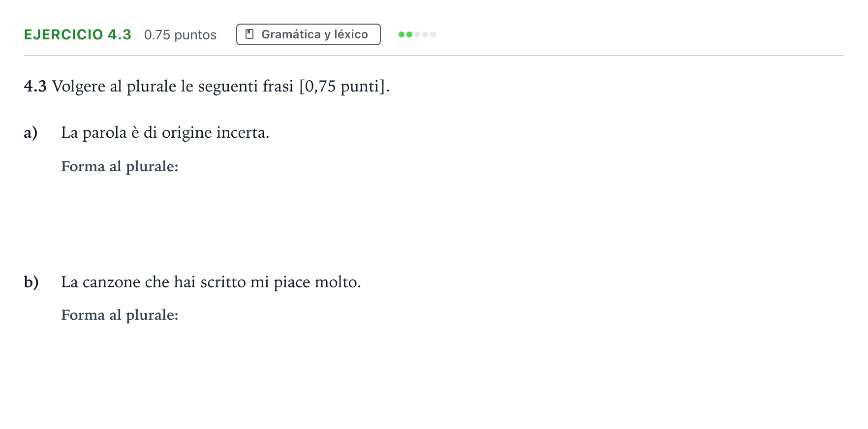
Task: Select sentence La parola è di origine incerta
Action: point(165,133)
